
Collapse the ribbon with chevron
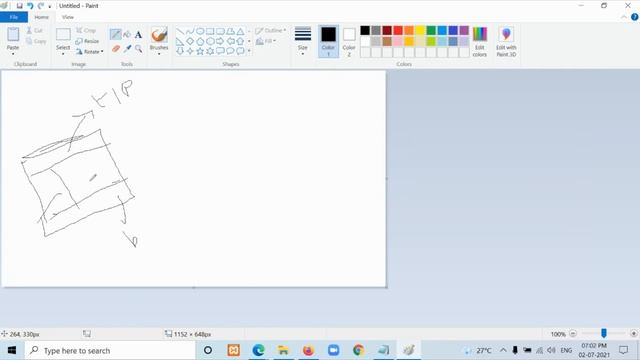624,17
